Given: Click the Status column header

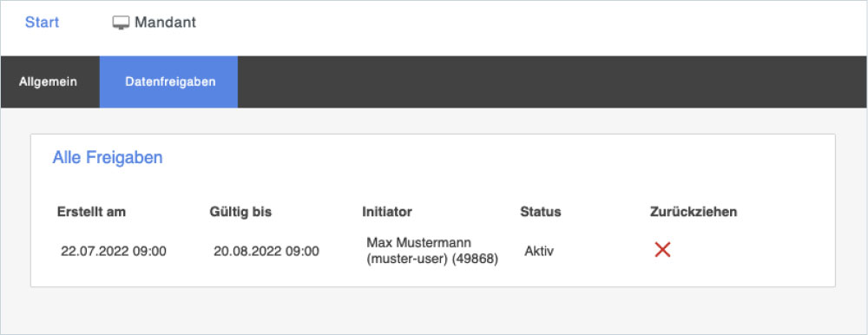Looking at the screenshot, I should (540, 212).
